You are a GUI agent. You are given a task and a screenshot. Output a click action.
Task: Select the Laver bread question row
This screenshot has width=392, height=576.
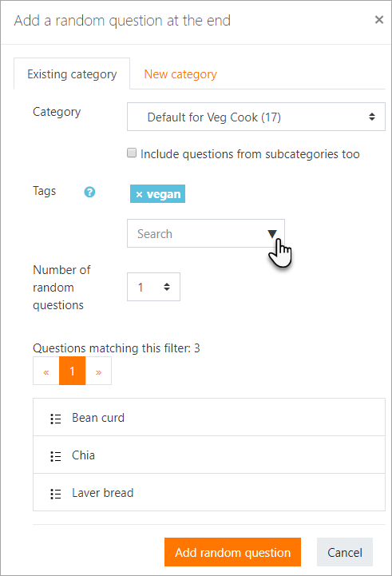coord(209,492)
